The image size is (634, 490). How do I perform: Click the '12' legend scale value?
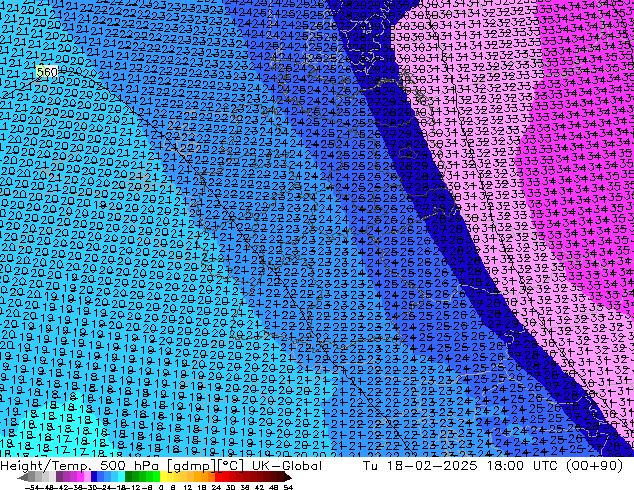pos(188,487)
